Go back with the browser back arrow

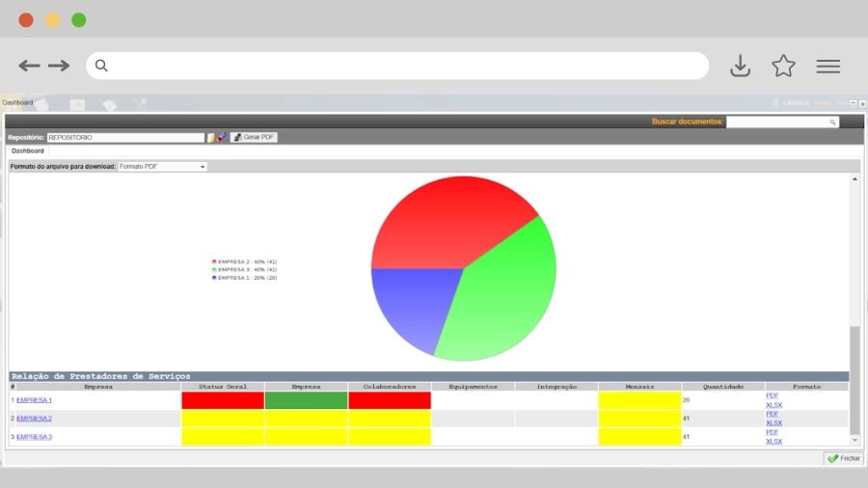[x=29, y=66]
